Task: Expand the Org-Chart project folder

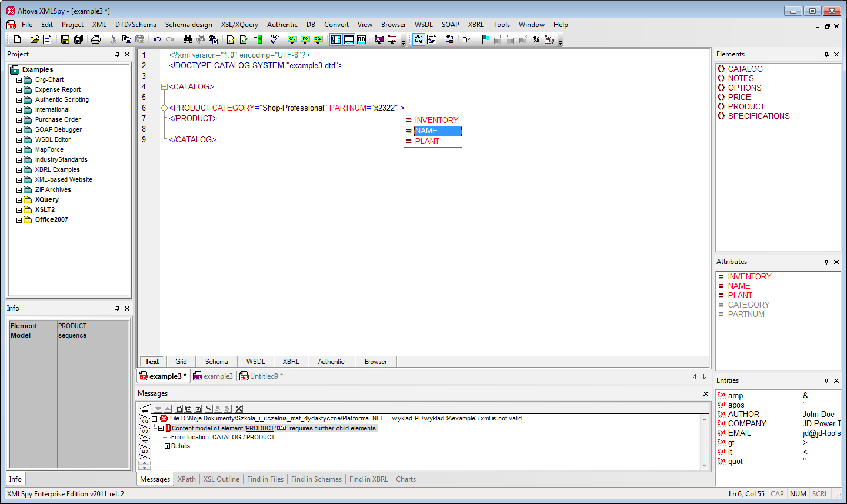Action: pyautogui.click(x=19, y=80)
